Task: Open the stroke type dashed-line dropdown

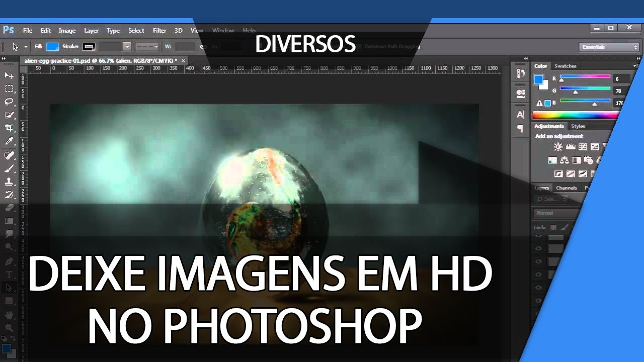Action: tap(147, 46)
